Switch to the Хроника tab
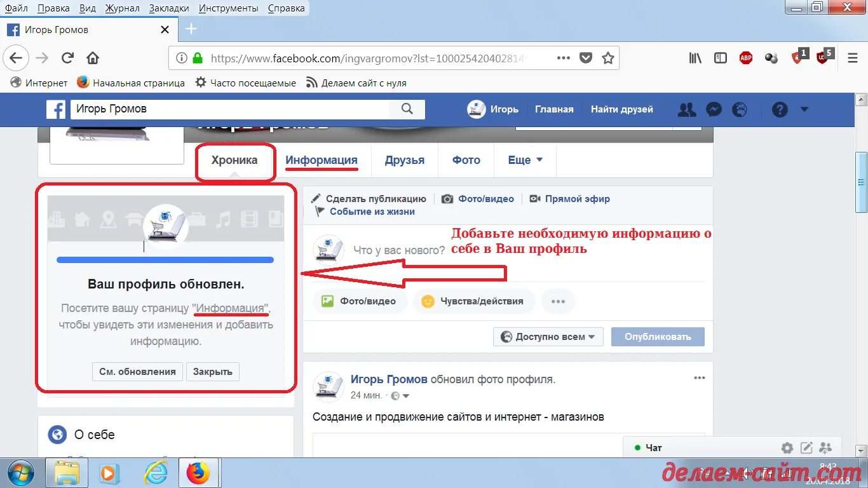 tap(234, 160)
